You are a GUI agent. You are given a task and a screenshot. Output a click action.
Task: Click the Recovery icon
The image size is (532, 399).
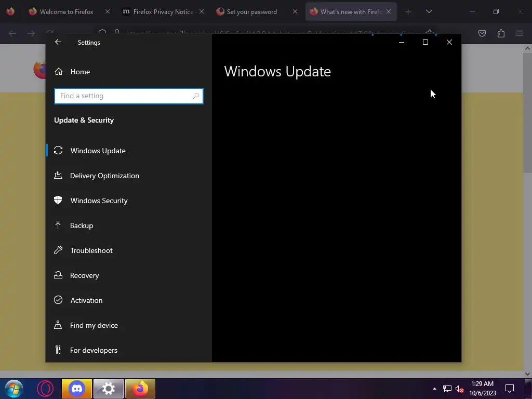click(58, 275)
